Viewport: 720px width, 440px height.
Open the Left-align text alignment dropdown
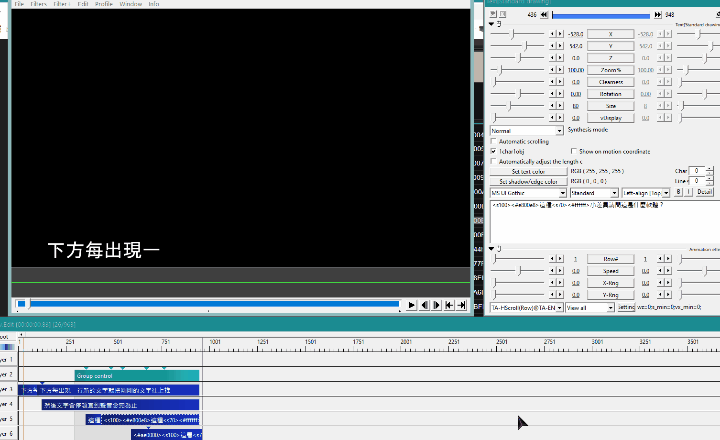click(646, 193)
